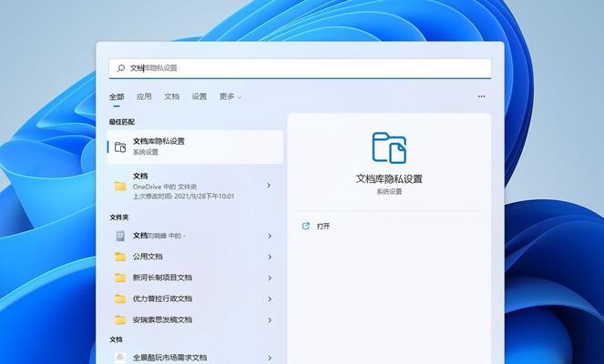Click the 优力普拉行政文档 folder icon
This screenshot has width=604, height=364.
[x=120, y=298]
